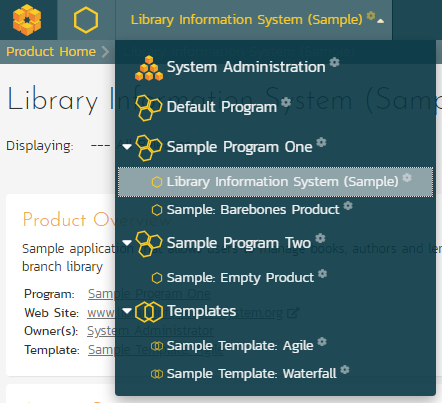Click hexagon icon beside Sample: Barebones Product

point(157,210)
